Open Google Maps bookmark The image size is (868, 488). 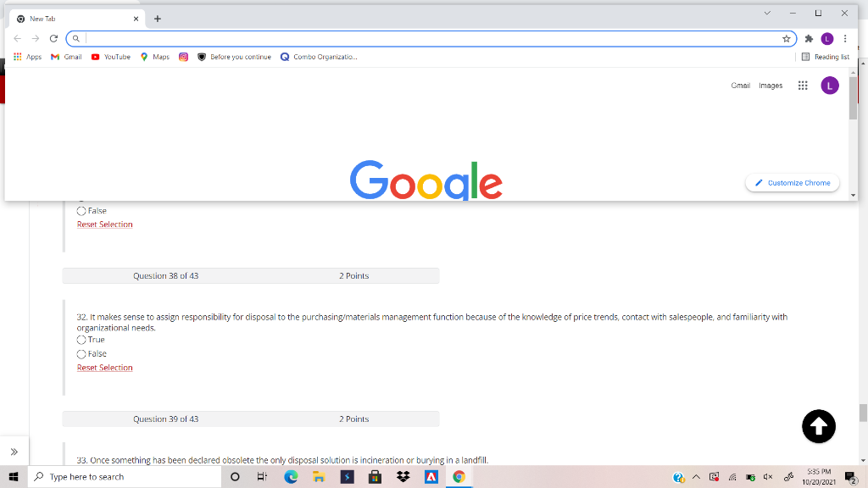(154, 57)
